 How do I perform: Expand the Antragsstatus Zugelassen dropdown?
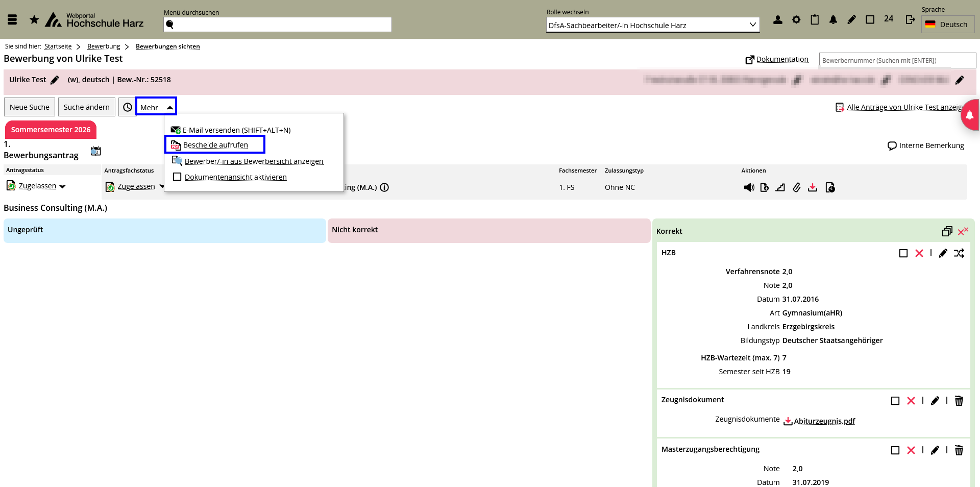tap(62, 186)
